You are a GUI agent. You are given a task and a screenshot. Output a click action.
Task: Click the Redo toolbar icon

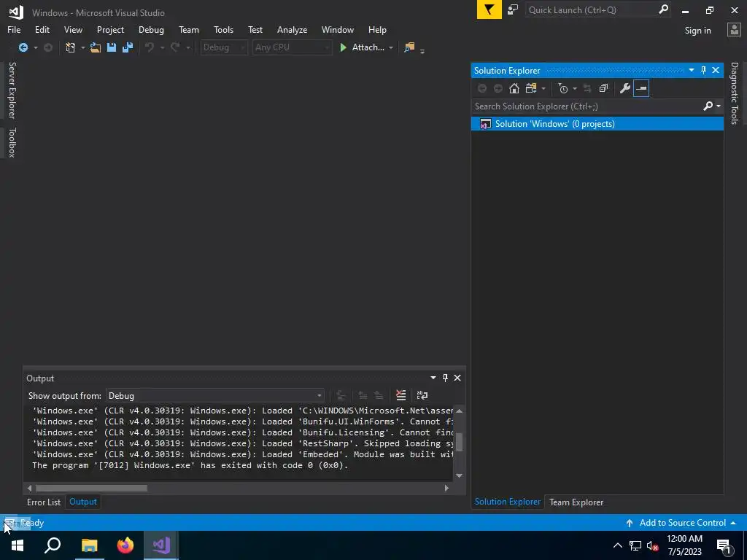click(x=175, y=47)
